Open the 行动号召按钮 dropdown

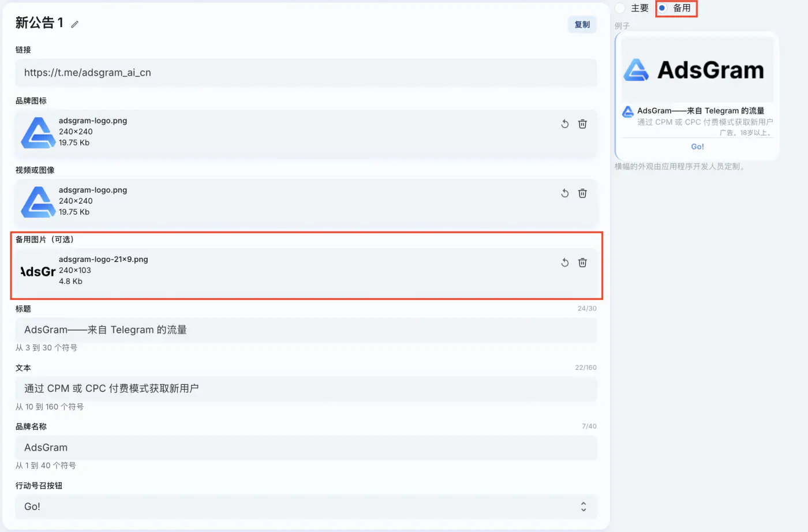pos(306,507)
